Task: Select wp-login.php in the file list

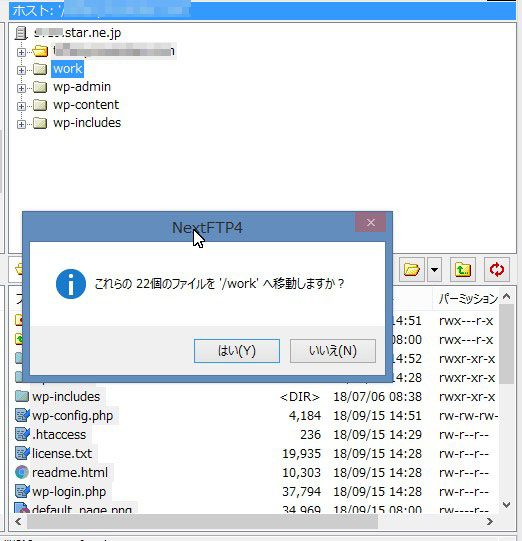Action: [x=69, y=491]
